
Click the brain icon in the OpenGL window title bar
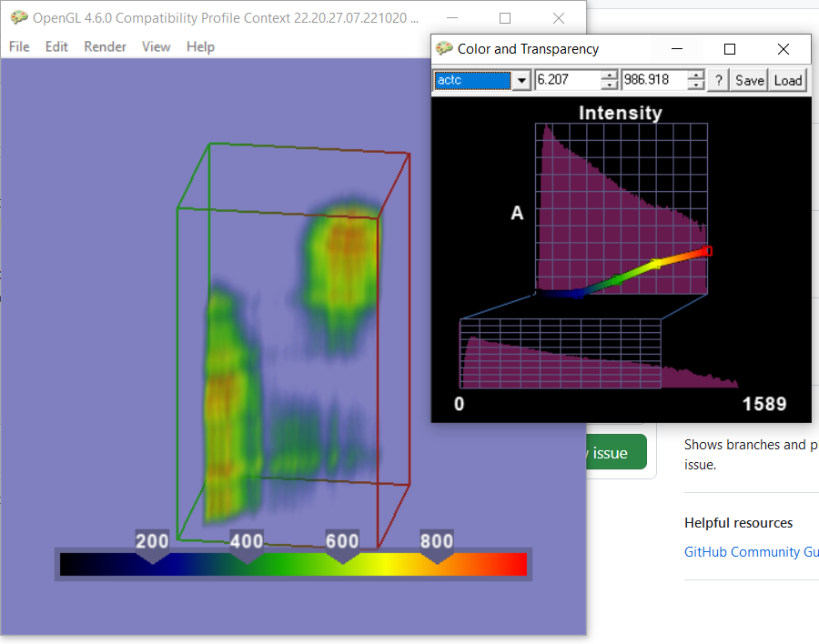[18, 16]
